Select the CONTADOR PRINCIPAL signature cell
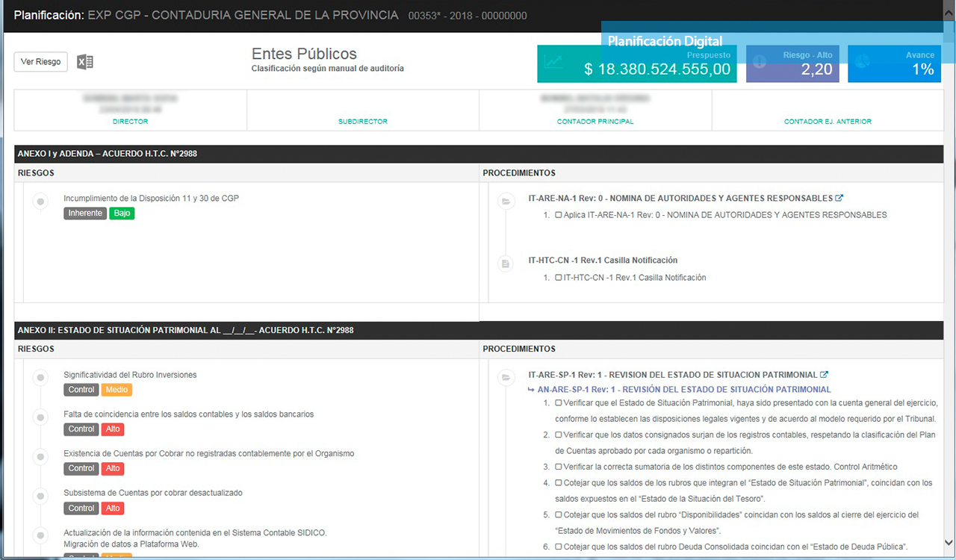 (x=595, y=110)
